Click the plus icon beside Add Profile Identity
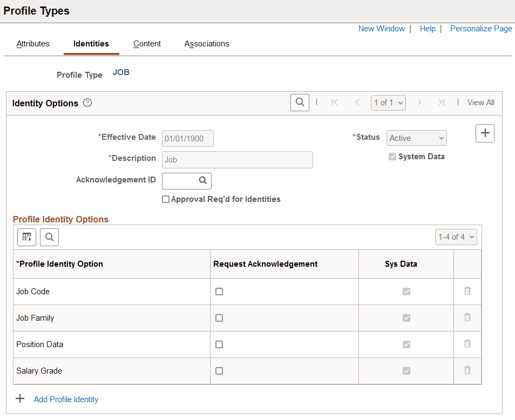515x420 pixels. coord(20,399)
